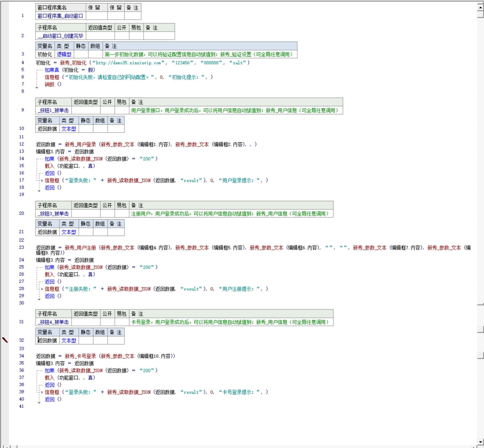This screenshot has height=448, width=484.
Task: Click the _按钮4_被单击 subroutine name
Action: click(53, 322)
